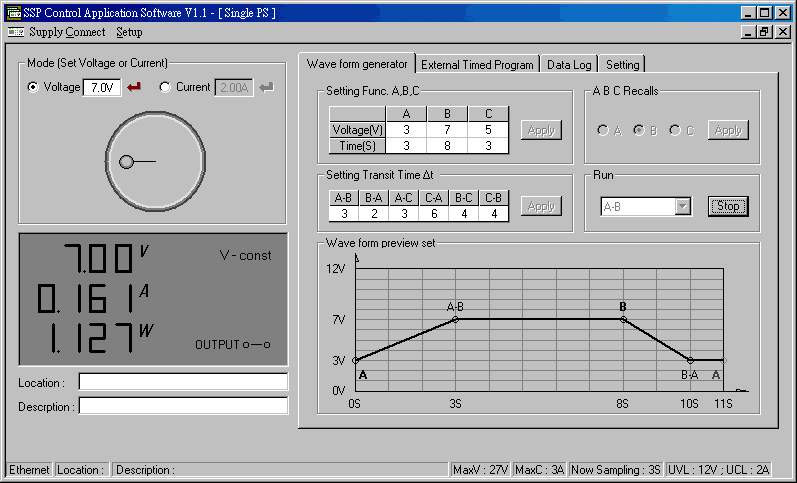
Task: Click Apply for Setting Func. A,B,C
Action: tap(541, 130)
